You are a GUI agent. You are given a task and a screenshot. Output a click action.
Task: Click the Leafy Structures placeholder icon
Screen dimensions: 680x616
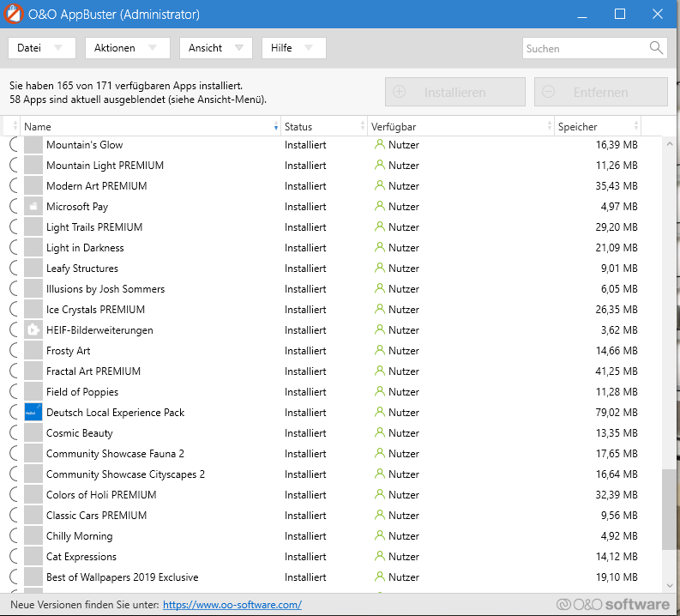tap(33, 268)
